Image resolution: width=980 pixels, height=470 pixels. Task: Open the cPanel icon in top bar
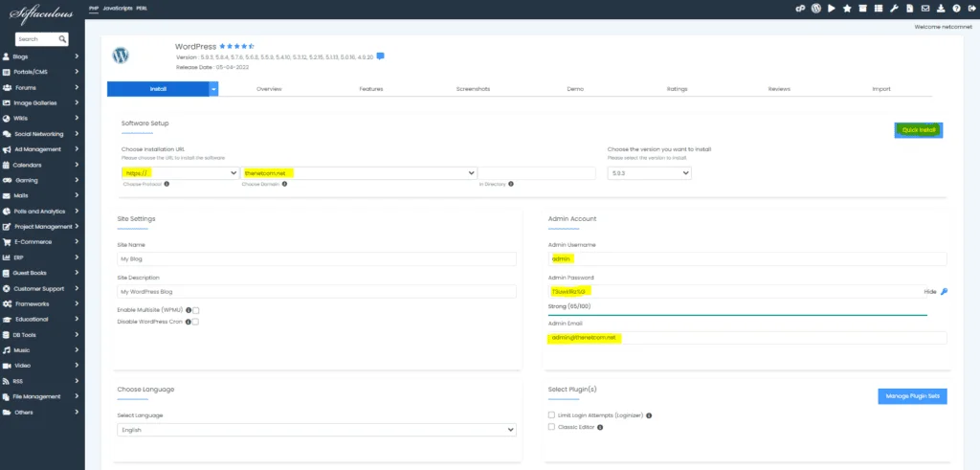coord(799,9)
